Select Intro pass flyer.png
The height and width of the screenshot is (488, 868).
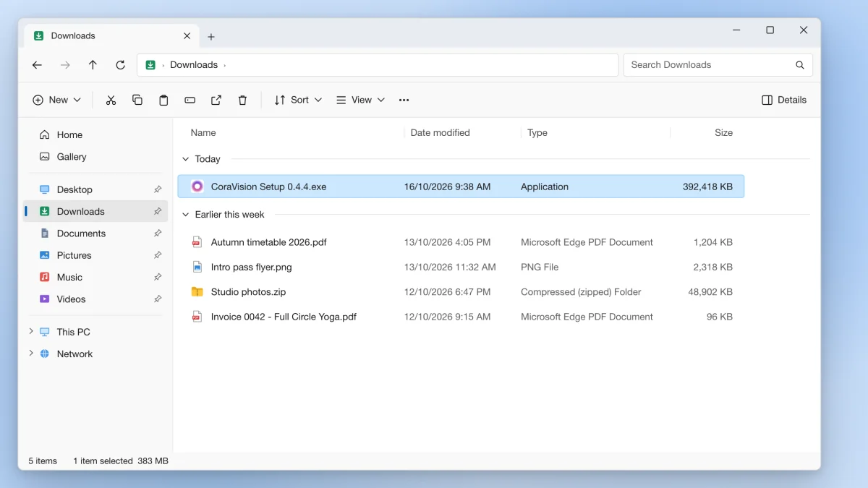click(461, 267)
